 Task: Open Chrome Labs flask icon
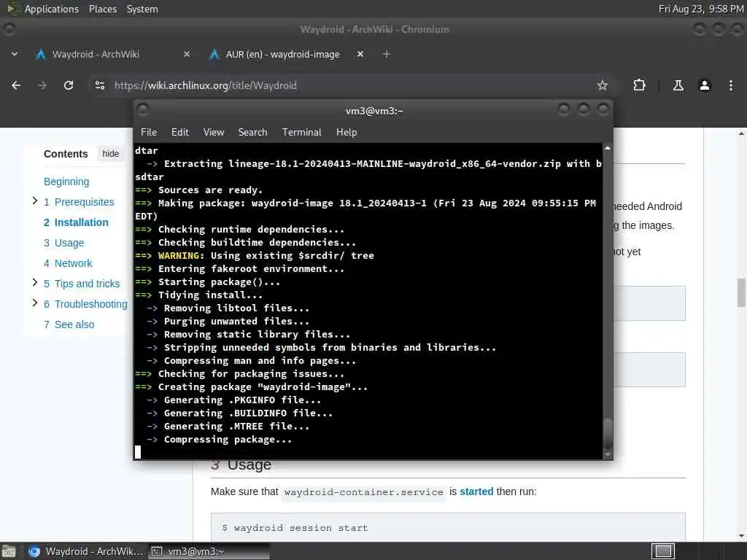tap(678, 85)
